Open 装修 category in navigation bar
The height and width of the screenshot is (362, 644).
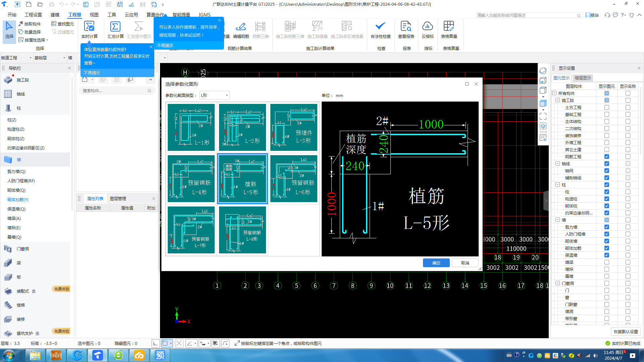click(x=21, y=319)
